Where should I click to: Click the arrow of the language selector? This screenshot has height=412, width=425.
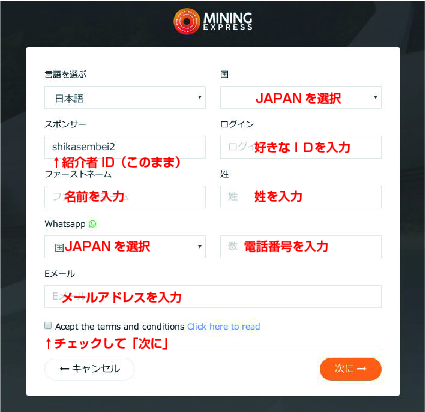click(200, 97)
